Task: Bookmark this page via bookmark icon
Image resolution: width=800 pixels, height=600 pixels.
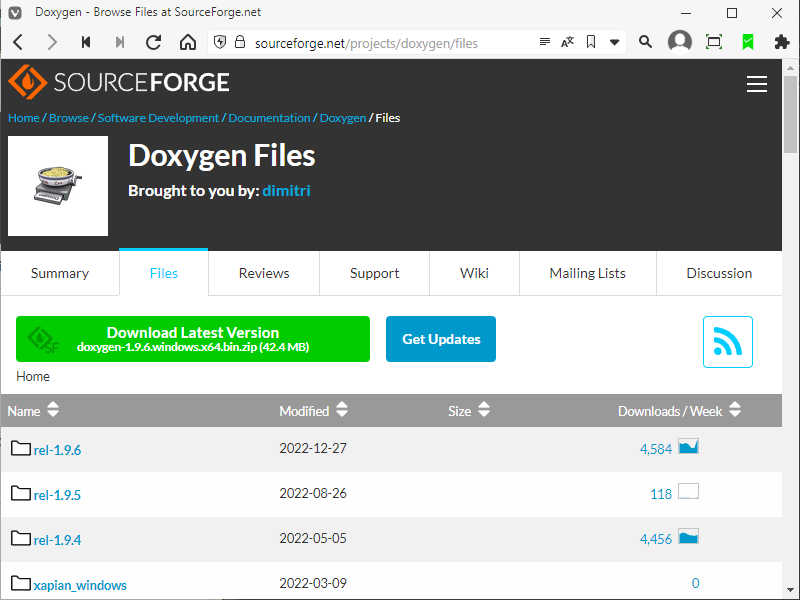Action: coord(591,42)
